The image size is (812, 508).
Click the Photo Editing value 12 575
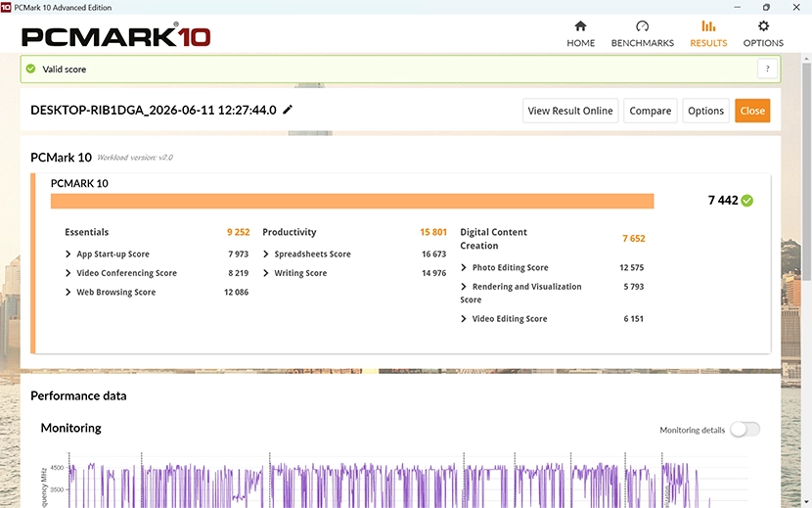[x=631, y=267]
